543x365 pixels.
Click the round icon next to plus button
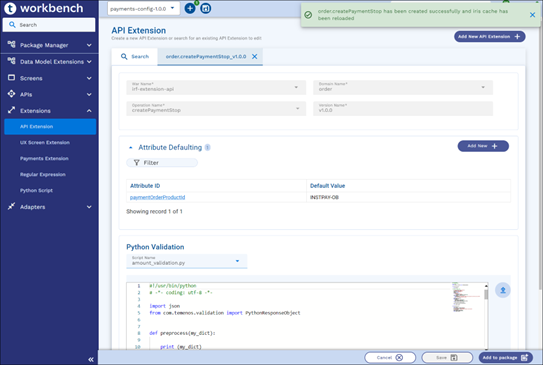point(205,8)
